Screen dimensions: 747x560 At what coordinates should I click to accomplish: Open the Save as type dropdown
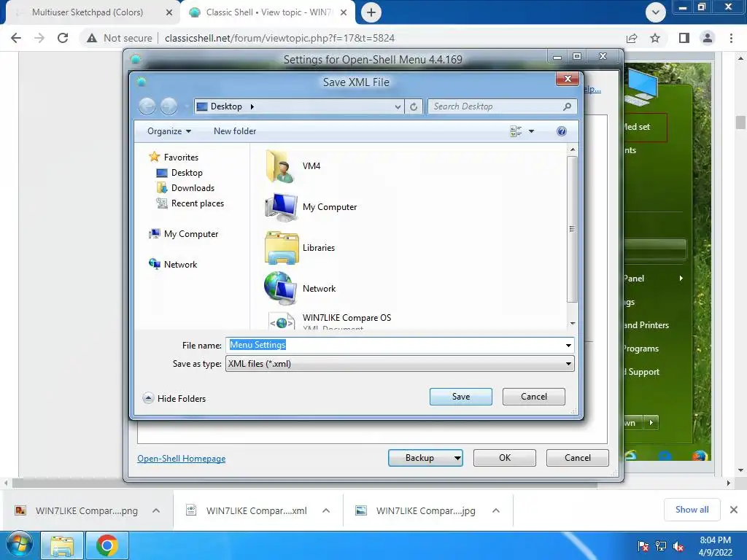pyautogui.click(x=568, y=364)
